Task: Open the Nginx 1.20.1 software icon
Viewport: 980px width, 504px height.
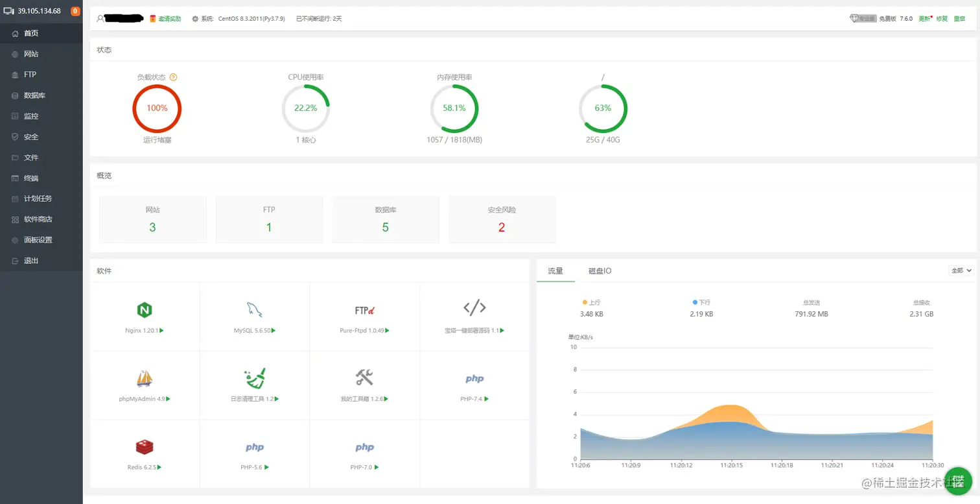Action: tap(145, 309)
